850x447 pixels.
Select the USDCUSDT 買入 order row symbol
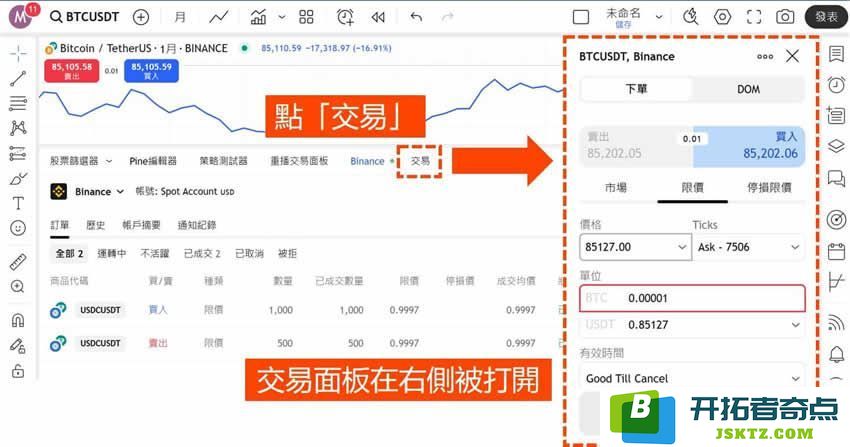[100, 310]
